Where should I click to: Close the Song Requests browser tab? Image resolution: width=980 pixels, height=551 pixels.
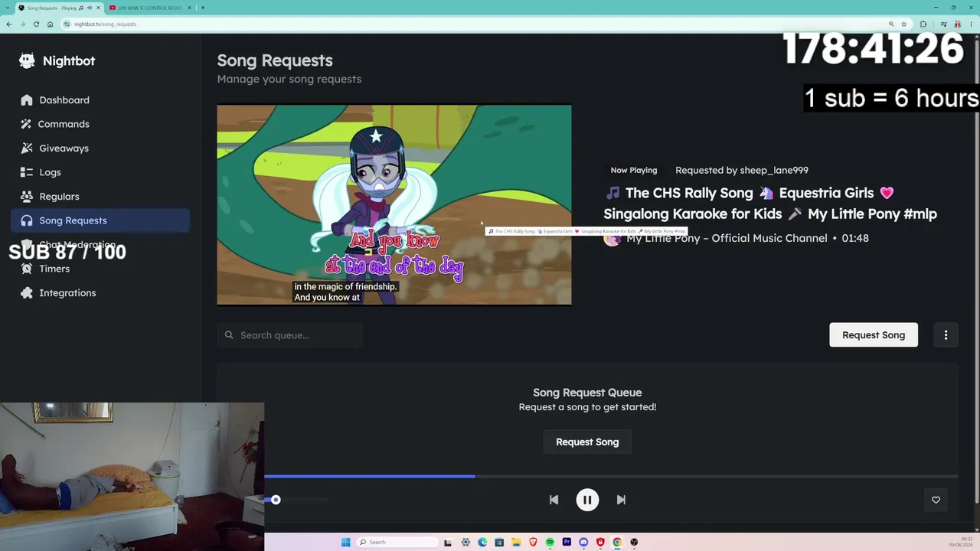pyautogui.click(x=98, y=8)
